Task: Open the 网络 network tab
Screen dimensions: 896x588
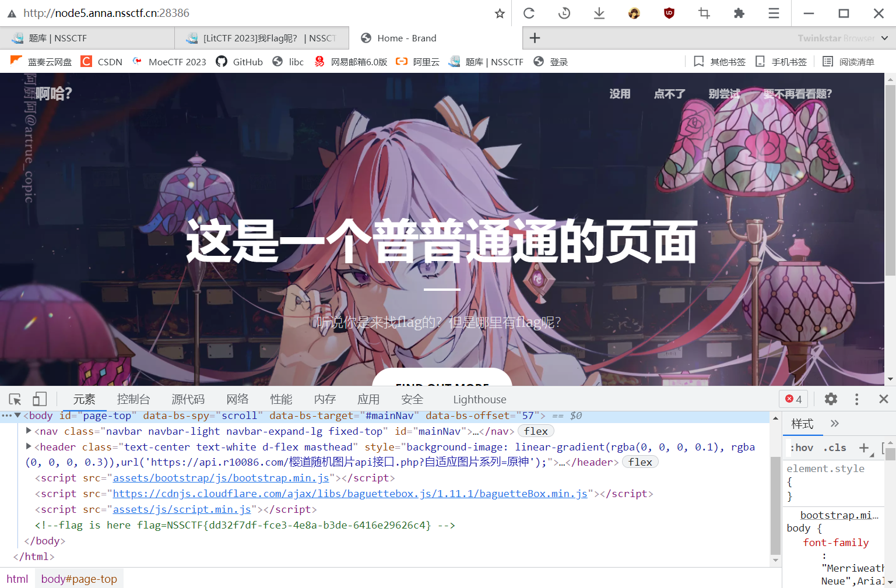Action: pyautogui.click(x=237, y=399)
